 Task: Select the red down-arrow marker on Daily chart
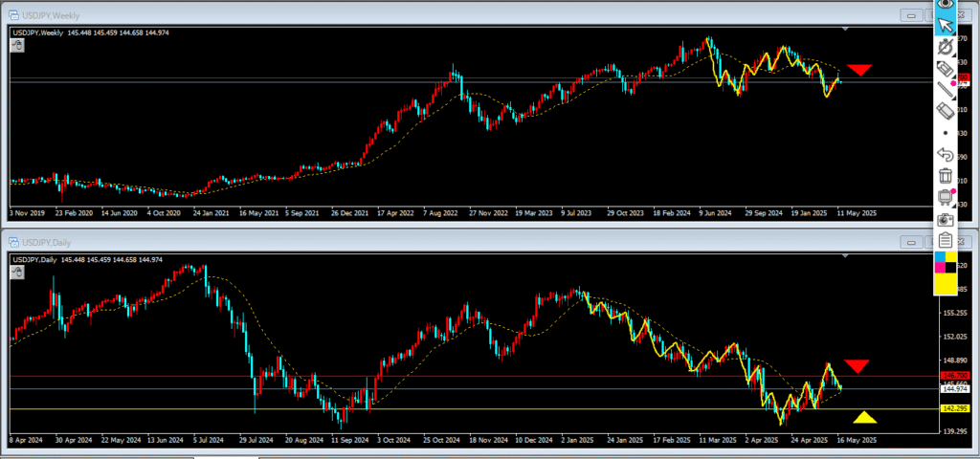pyautogui.click(x=857, y=366)
